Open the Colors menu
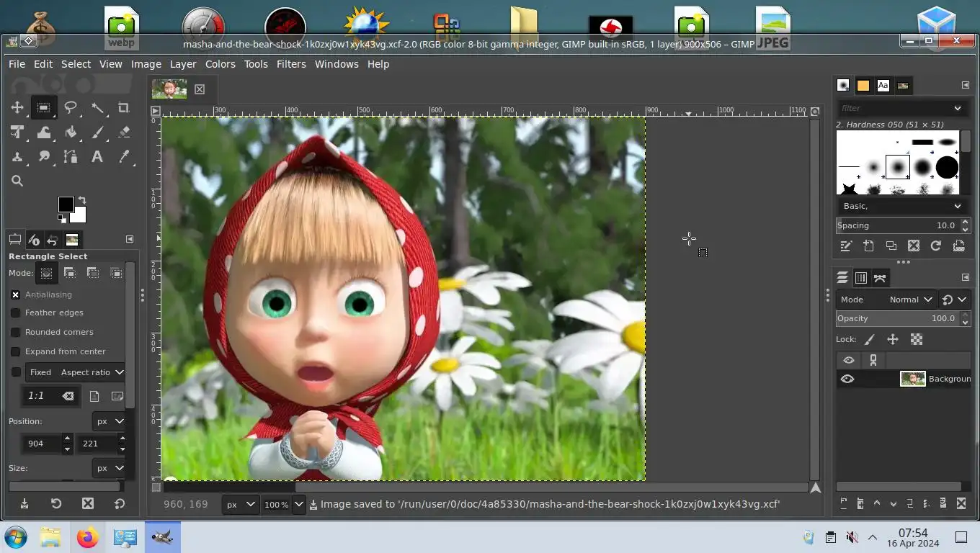This screenshot has height=553, width=980. coord(220,64)
